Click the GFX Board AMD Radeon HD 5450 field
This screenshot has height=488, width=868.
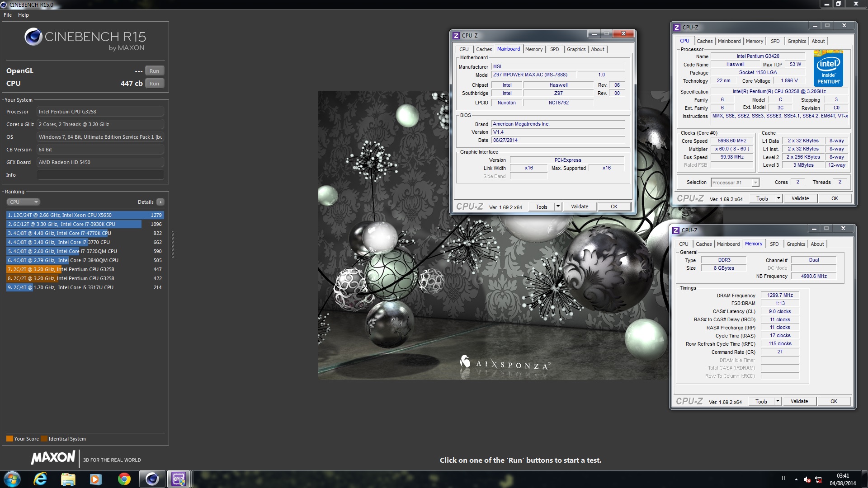point(100,162)
